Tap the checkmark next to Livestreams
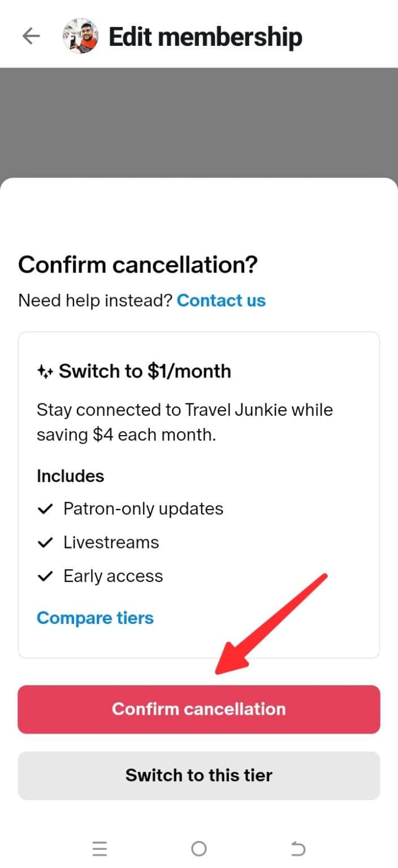The height and width of the screenshot is (868, 398). tap(45, 543)
